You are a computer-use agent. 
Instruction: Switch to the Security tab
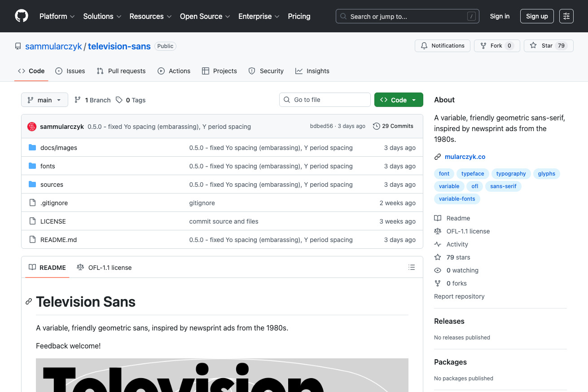tap(266, 71)
